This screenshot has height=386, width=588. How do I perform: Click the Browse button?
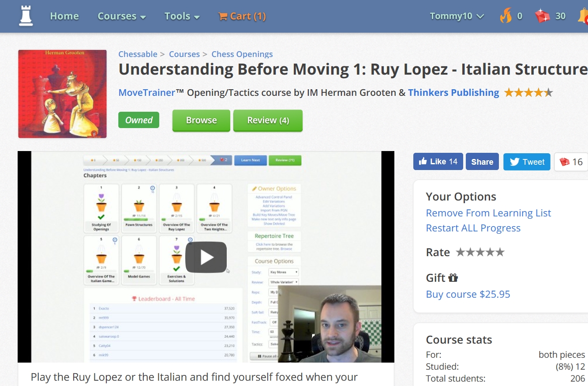pyautogui.click(x=201, y=121)
